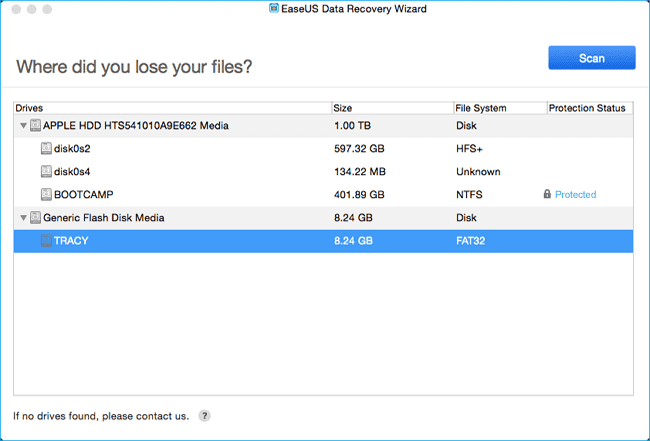
Task: Start the Scan button
Action: (x=591, y=58)
